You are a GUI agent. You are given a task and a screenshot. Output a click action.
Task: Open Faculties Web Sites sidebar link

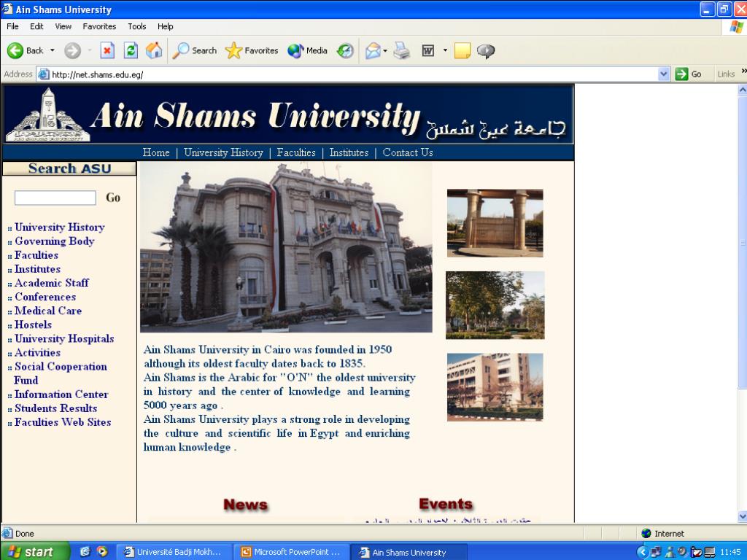click(63, 422)
